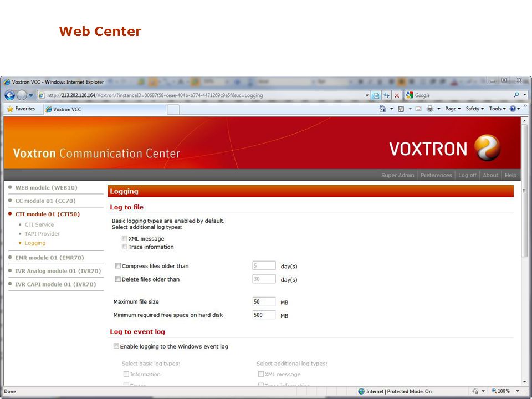Open the Tools menu
Screen dimensions: 532x399
coord(498,109)
